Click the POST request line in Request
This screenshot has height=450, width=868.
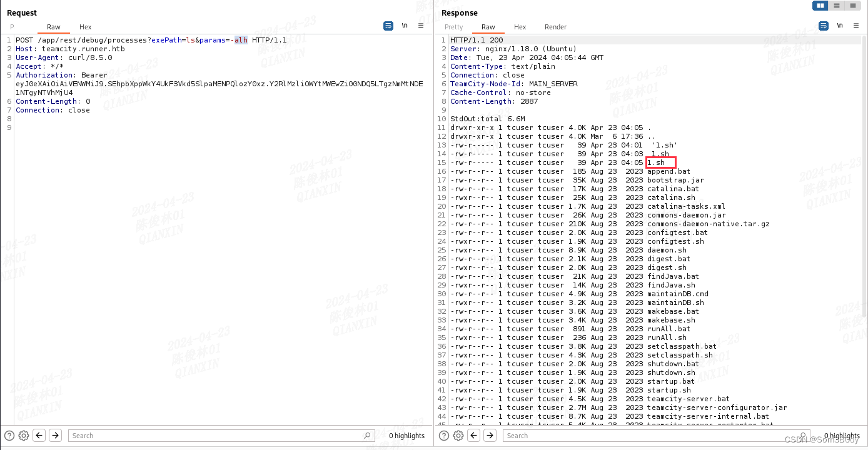pos(151,40)
